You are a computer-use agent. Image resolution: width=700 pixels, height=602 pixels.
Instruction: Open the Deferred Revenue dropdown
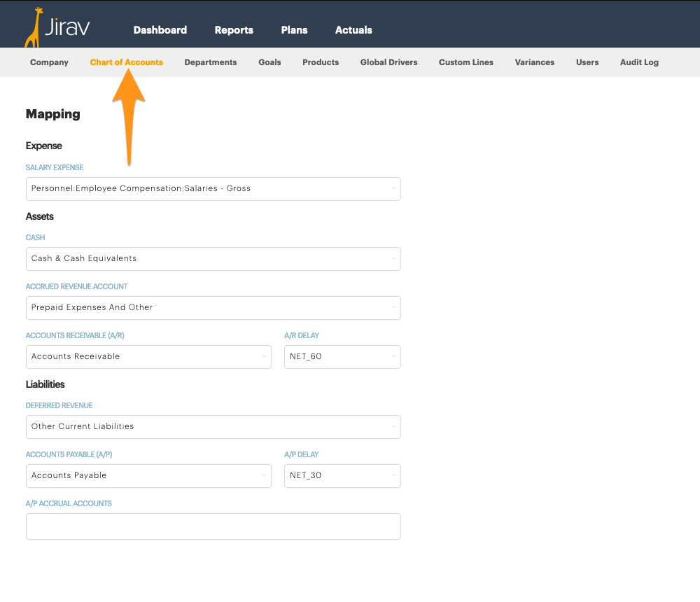pyautogui.click(x=213, y=427)
